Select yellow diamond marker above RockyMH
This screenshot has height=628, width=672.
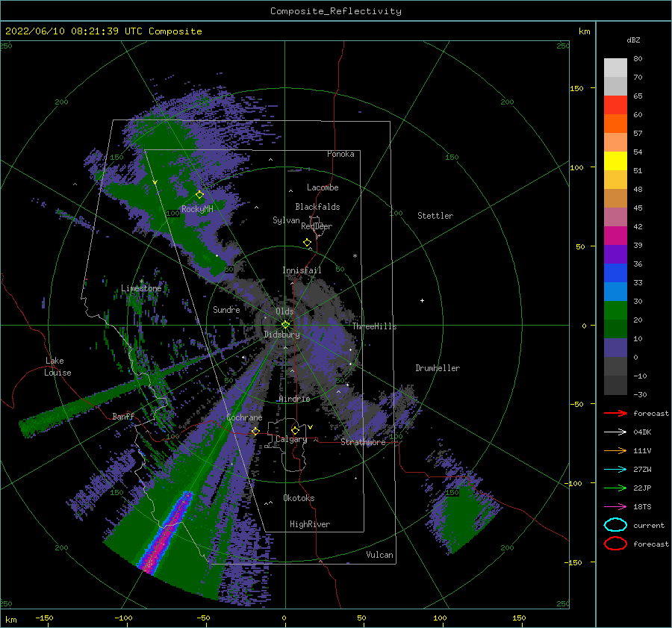point(199,195)
